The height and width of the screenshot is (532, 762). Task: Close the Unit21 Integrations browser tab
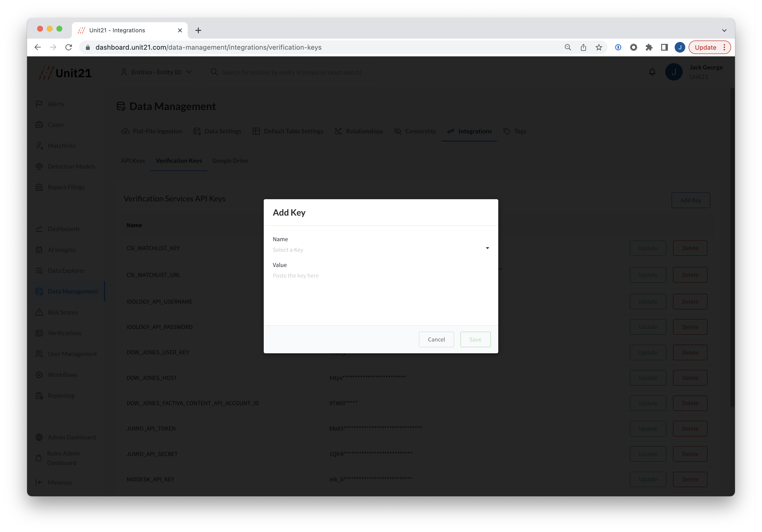click(x=180, y=31)
